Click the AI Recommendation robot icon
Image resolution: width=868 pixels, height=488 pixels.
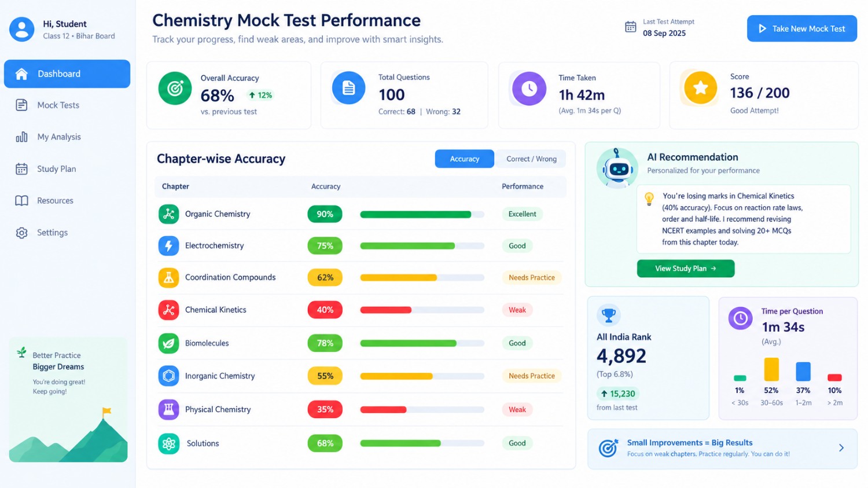(x=617, y=167)
